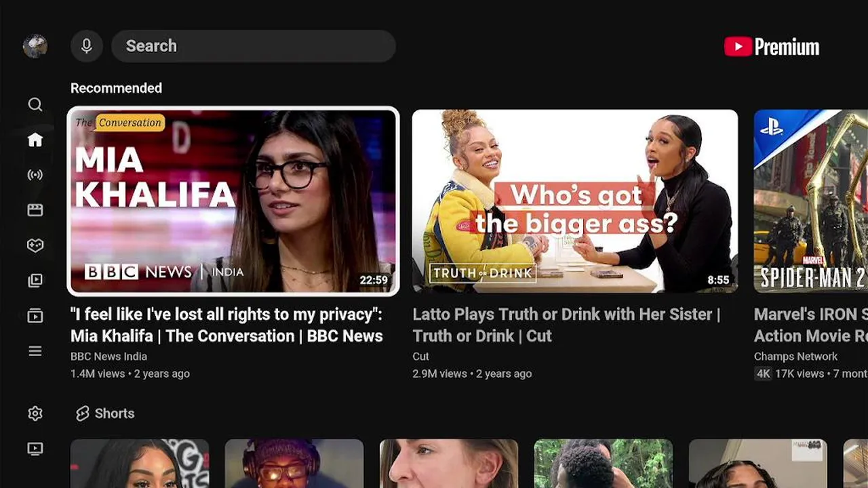This screenshot has width=868, height=488.
Task: Click the YouTube Premium logo
Action: pos(772,47)
